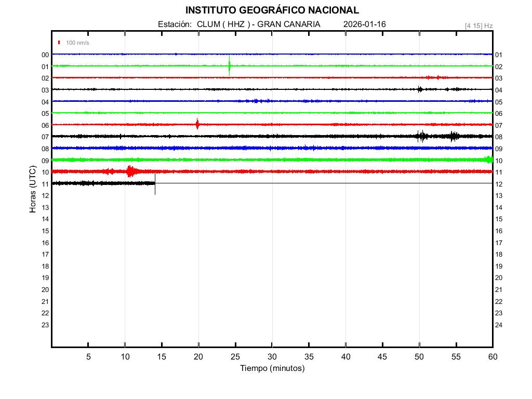The width and height of the screenshot is (532, 399).
Task: Click the black burst near minute 50 on the 07 trace
Action: [421, 136]
